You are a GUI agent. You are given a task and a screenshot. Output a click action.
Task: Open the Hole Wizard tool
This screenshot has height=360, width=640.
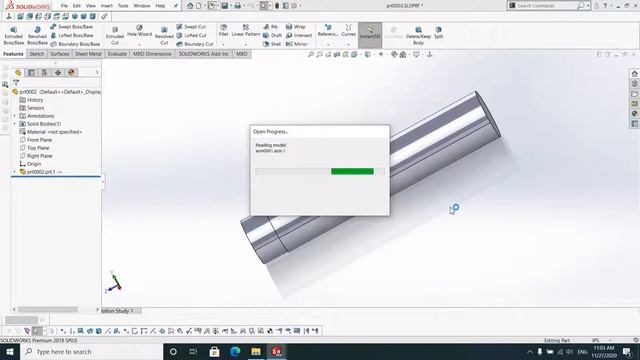coord(139,31)
